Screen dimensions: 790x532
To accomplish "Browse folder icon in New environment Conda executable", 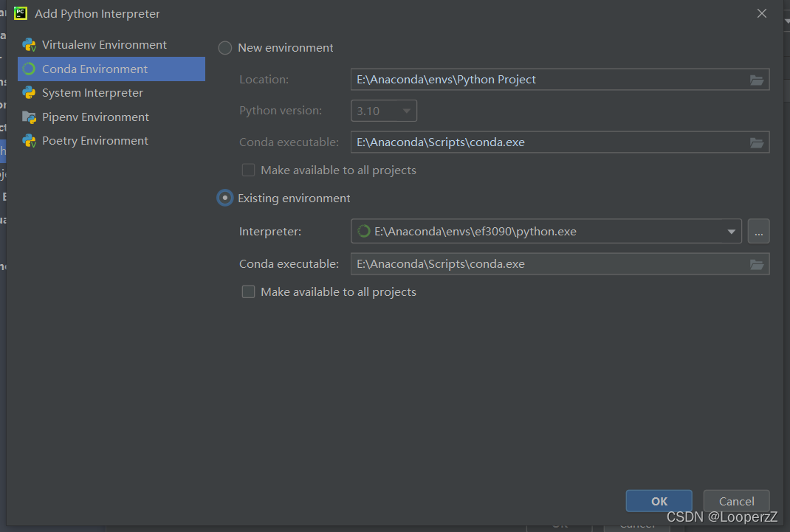I will pos(756,142).
